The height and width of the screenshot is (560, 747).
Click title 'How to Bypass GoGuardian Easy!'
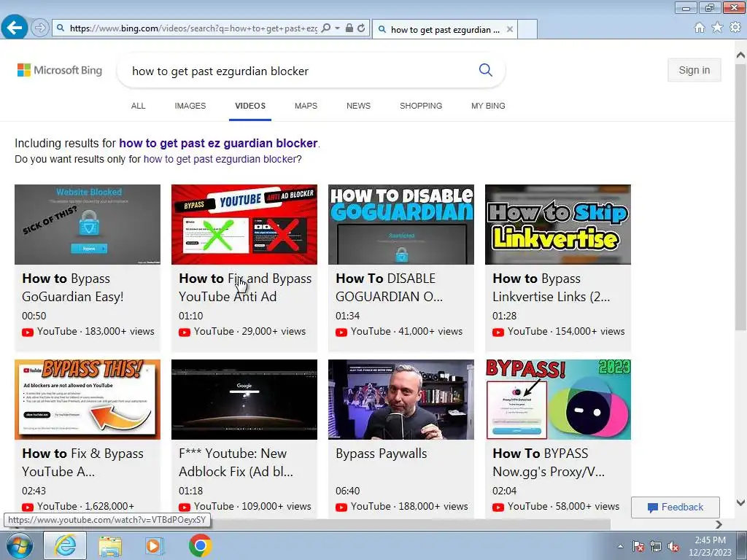coord(73,287)
